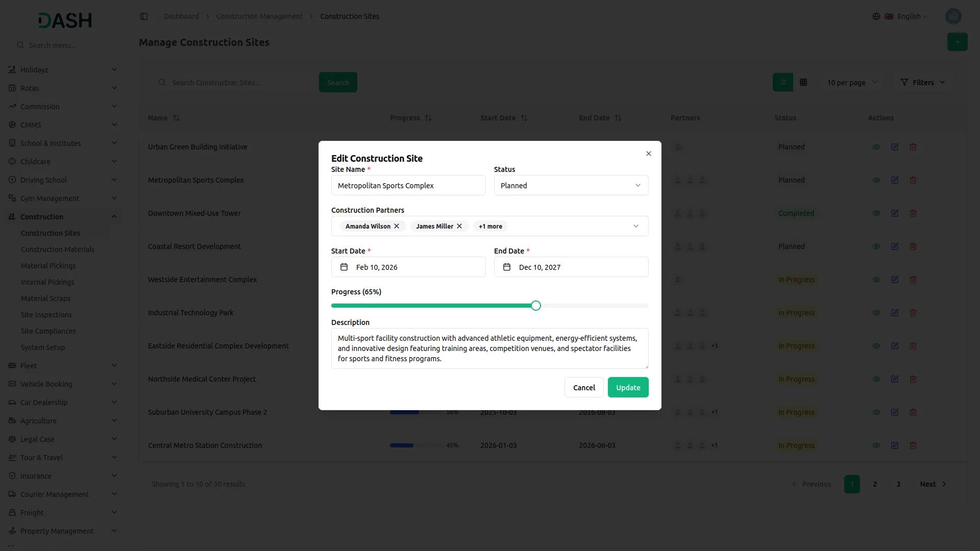Click into the Site Name field
Viewport: 980px width, 551px height.
pos(408,185)
